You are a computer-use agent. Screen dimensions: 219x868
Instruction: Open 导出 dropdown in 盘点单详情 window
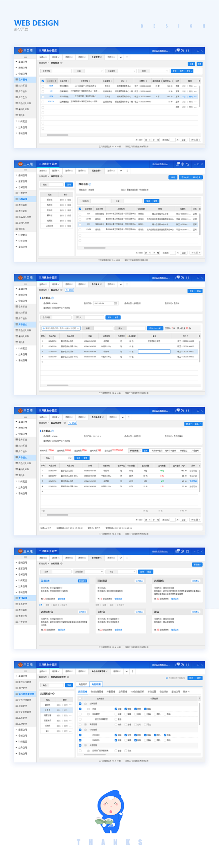click(x=198, y=424)
